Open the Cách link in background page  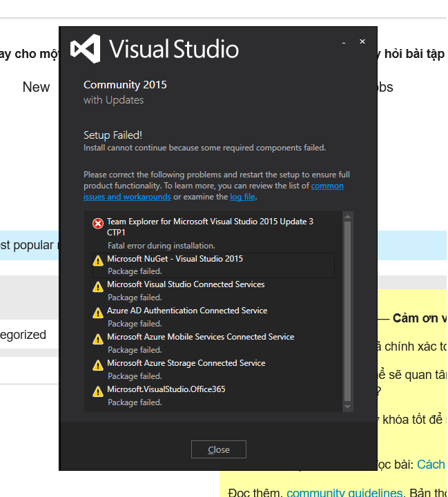[x=431, y=465]
